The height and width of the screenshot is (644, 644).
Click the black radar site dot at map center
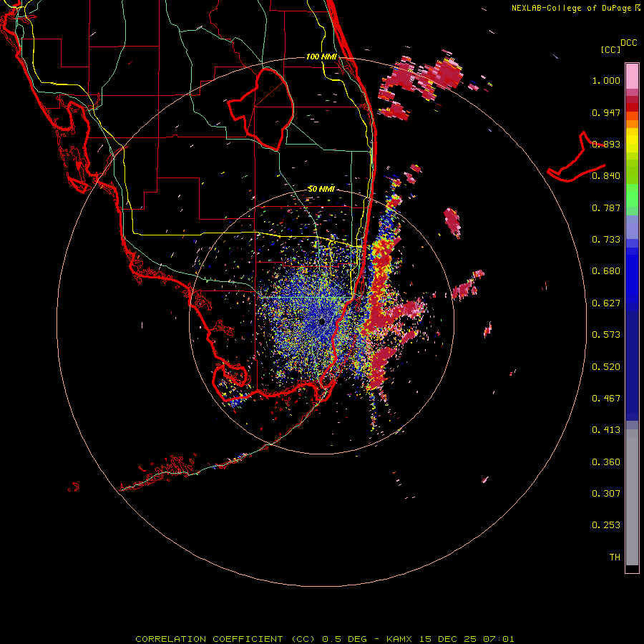click(x=321, y=321)
